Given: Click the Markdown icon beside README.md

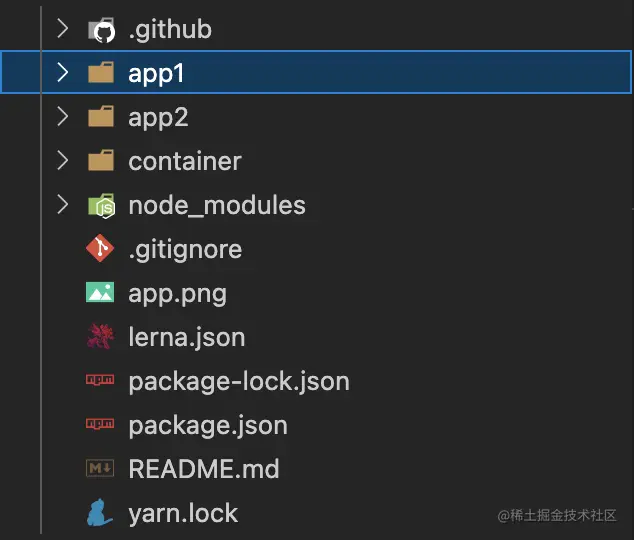Looking at the screenshot, I should [101, 469].
